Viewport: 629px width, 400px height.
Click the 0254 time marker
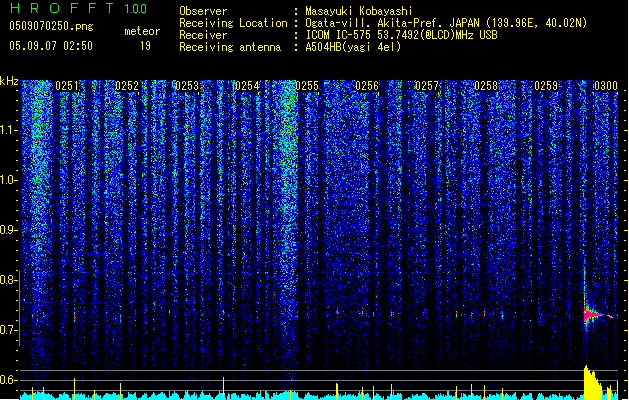(x=247, y=86)
